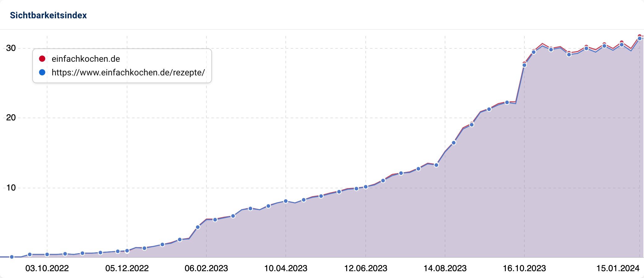Click the y-axis value 20
The height and width of the screenshot is (278, 644).
tap(11, 118)
